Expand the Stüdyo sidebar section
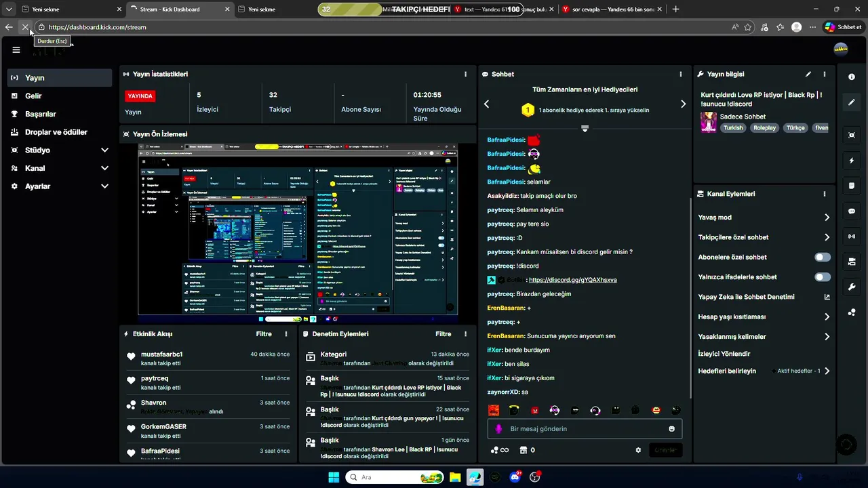This screenshot has width=868, height=488. pos(60,150)
